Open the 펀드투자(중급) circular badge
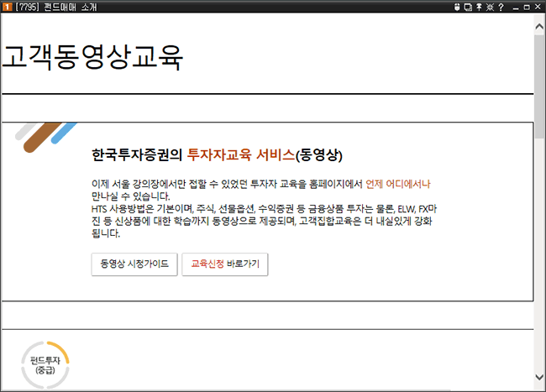 [45, 365]
